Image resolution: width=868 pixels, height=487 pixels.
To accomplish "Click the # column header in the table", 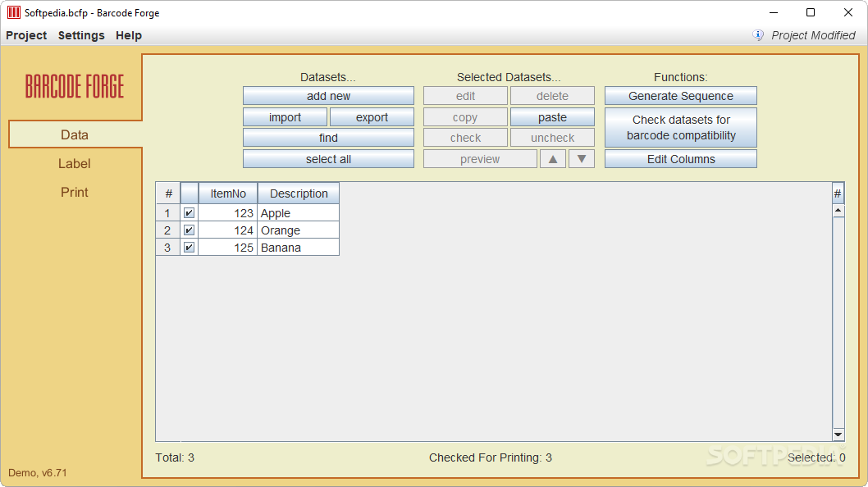I will pyautogui.click(x=168, y=193).
